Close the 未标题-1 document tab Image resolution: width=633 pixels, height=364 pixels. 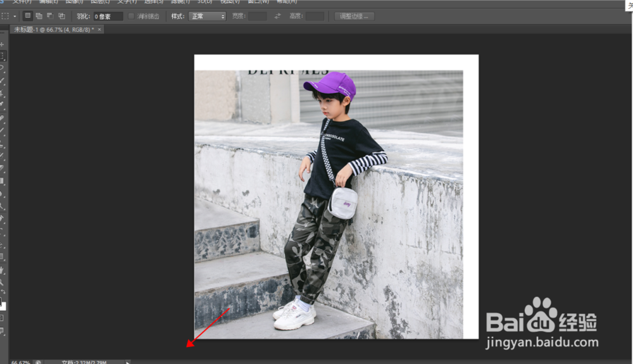[99, 30]
